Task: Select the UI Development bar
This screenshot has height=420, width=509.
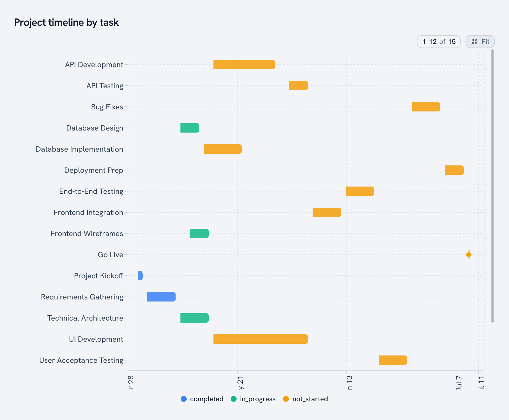Action: click(x=260, y=339)
